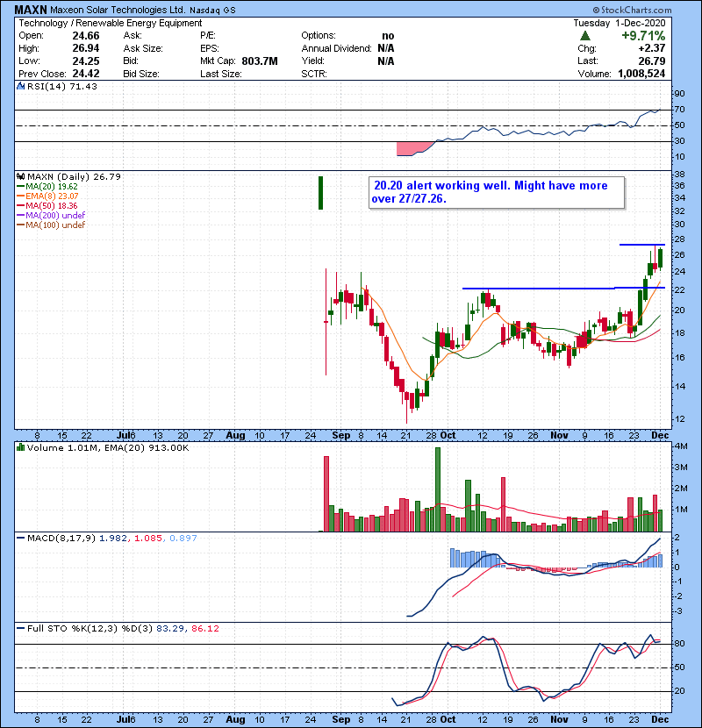
Task: Click the Last price 26.79 in header
Action: (652, 61)
